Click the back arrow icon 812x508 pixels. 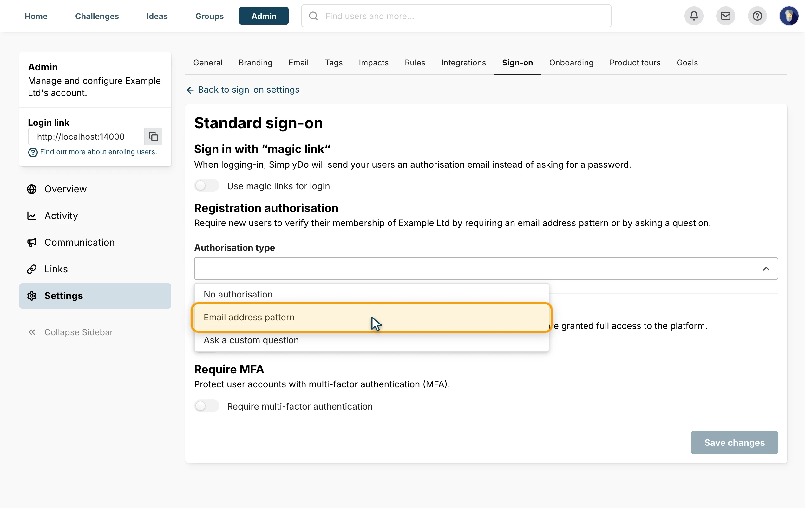tap(190, 90)
